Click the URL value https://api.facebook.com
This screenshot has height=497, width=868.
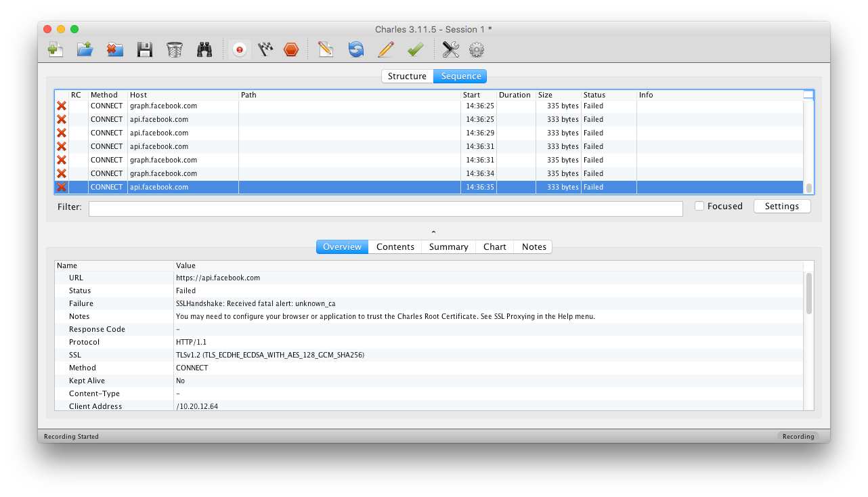[x=218, y=278]
